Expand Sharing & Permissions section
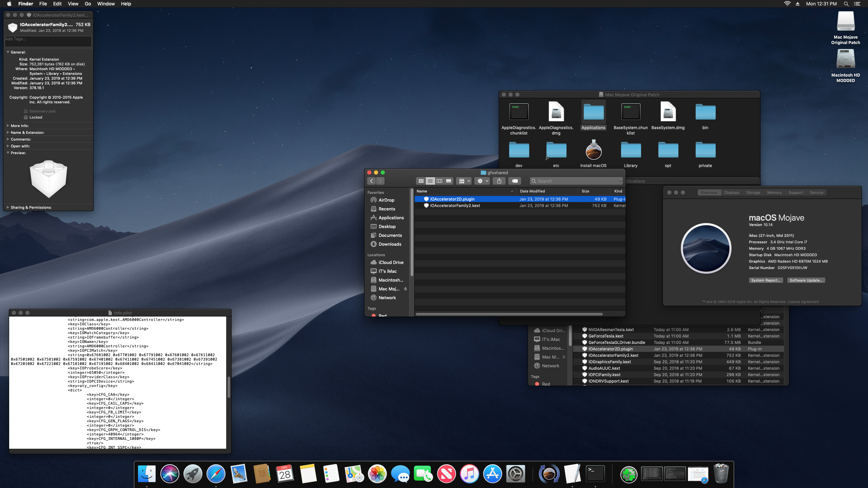This screenshot has width=868, height=488. [x=8, y=207]
